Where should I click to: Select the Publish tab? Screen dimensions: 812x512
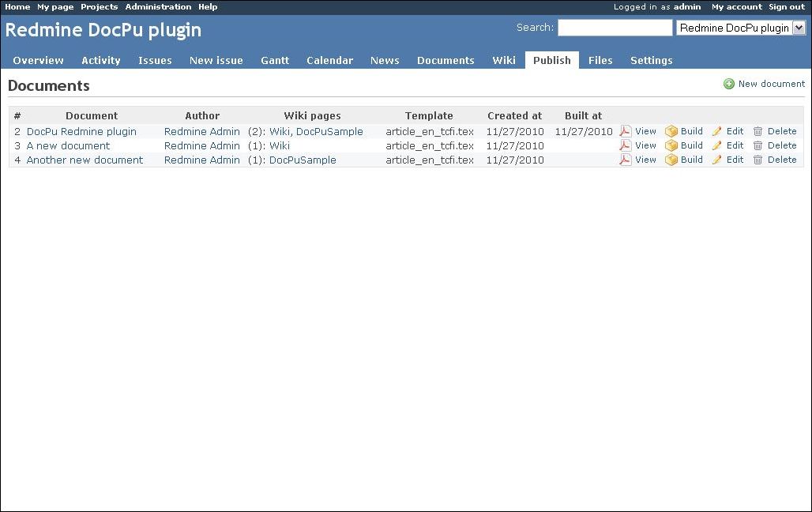point(552,60)
